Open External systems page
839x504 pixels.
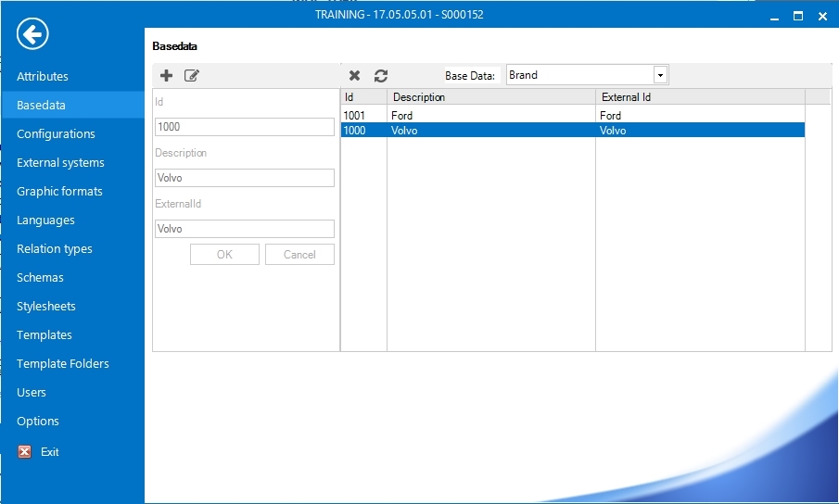[60, 163]
